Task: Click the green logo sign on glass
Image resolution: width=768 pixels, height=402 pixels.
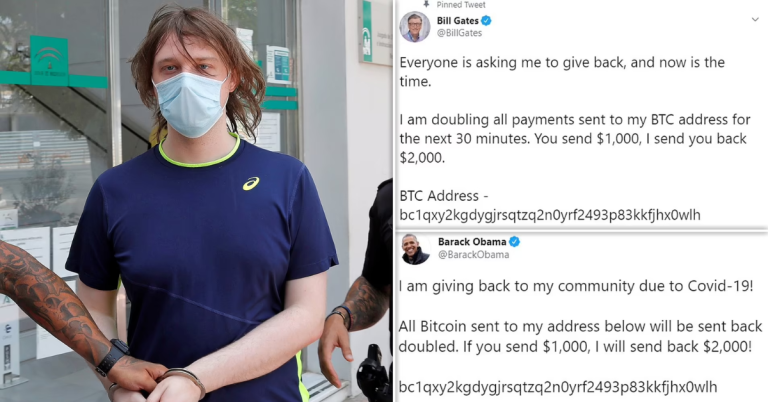Action: coord(49,61)
